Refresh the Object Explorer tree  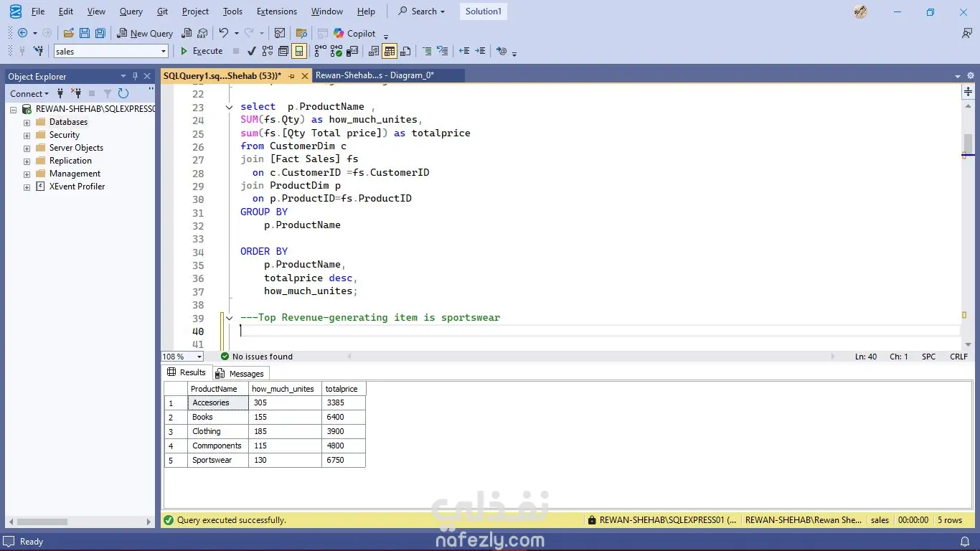(123, 93)
